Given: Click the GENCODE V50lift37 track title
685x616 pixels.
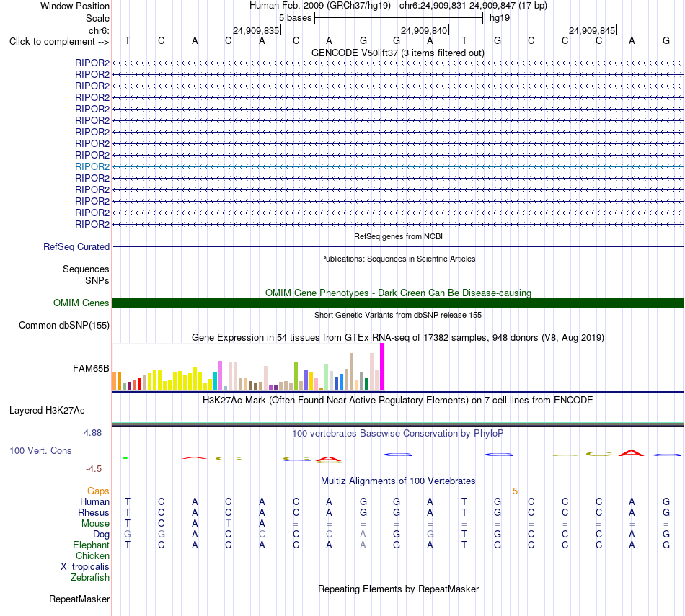Looking at the screenshot, I should [397, 53].
